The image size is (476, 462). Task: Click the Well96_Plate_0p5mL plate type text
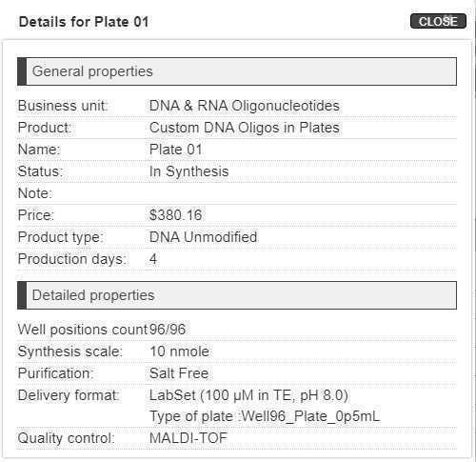[x=310, y=416]
